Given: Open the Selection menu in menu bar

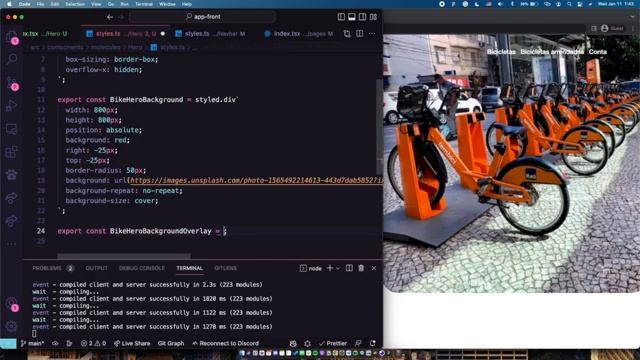Looking at the screenshot, I should [75, 4].
